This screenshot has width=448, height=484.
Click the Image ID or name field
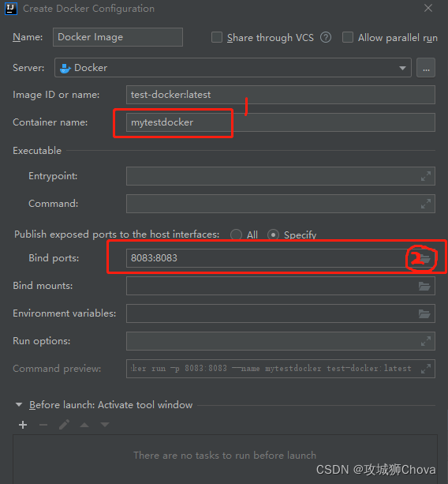pos(281,95)
